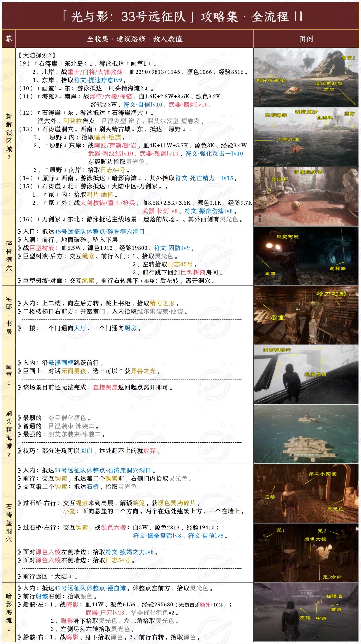Click blue text 符文-振奋伤痛lv8
The height and width of the screenshot is (644, 361).
[209, 211]
